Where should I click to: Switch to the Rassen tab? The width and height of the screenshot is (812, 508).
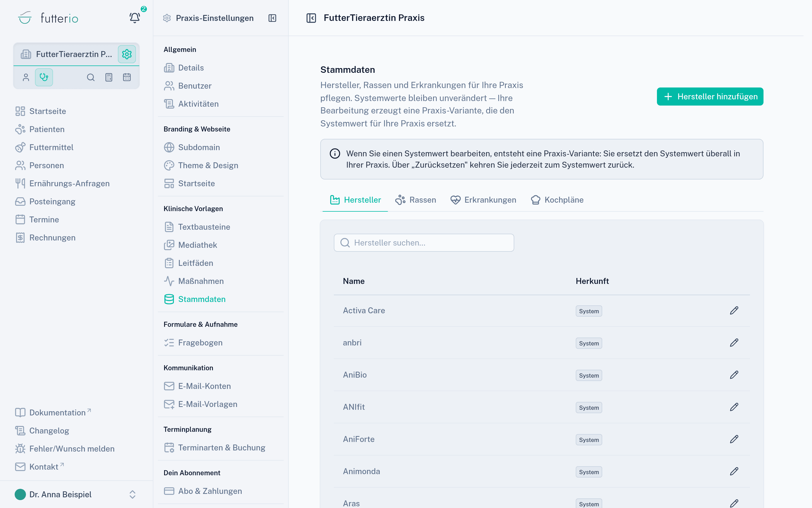[415, 200]
